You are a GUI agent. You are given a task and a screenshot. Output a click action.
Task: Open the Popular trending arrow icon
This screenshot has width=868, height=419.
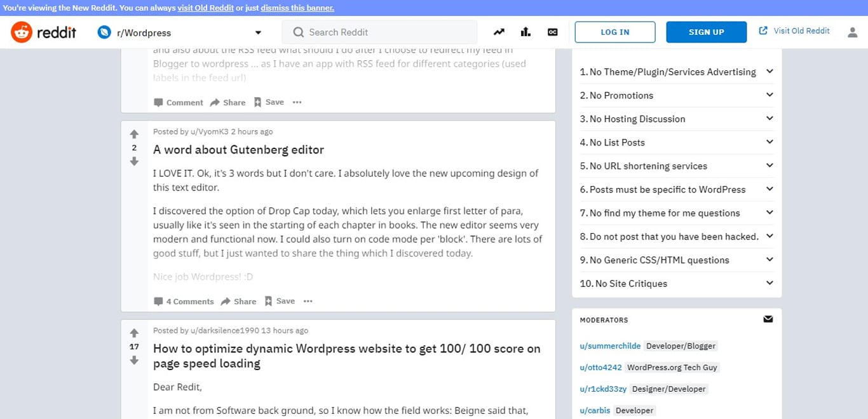[499, 32]
